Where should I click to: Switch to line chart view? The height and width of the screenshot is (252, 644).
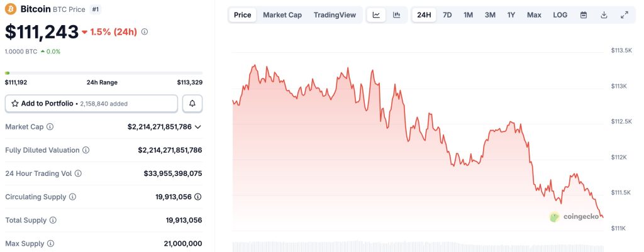coord(376,14)
